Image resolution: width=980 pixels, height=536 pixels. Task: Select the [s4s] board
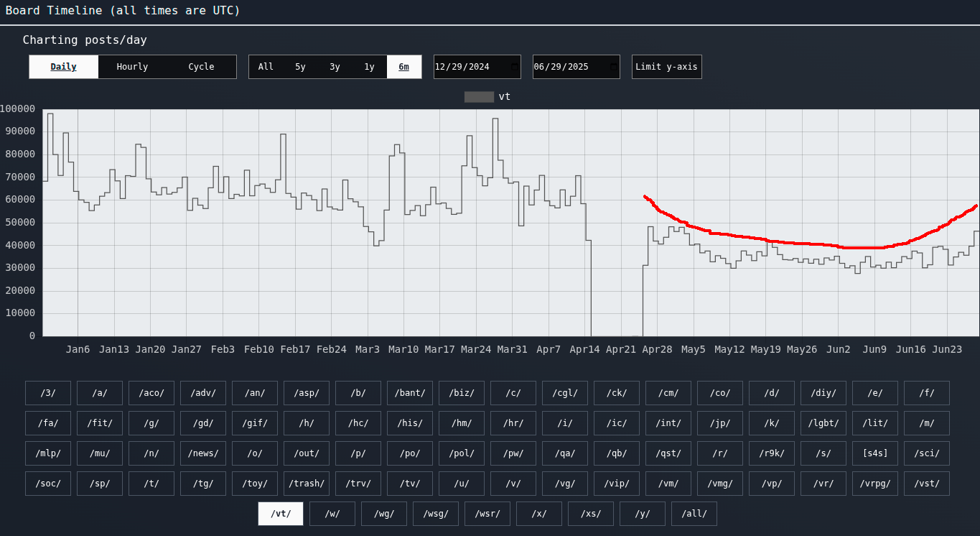point(875,453)
